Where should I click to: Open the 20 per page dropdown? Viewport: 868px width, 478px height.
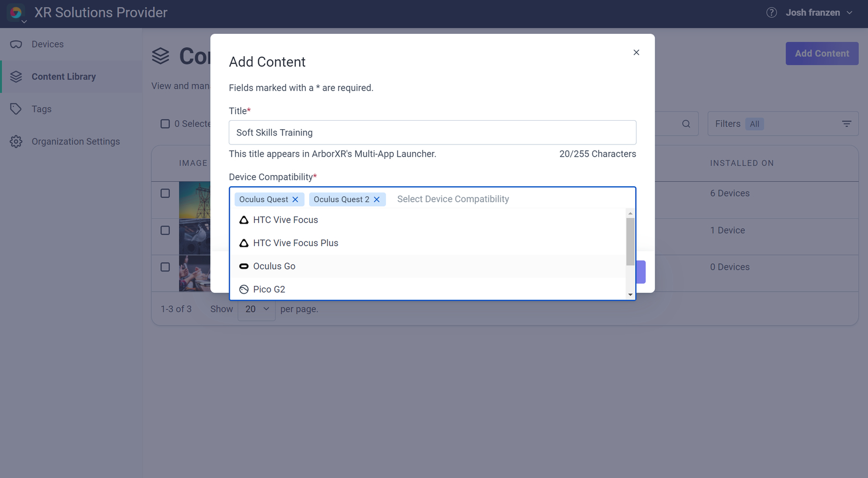click(x=257, y=309)
